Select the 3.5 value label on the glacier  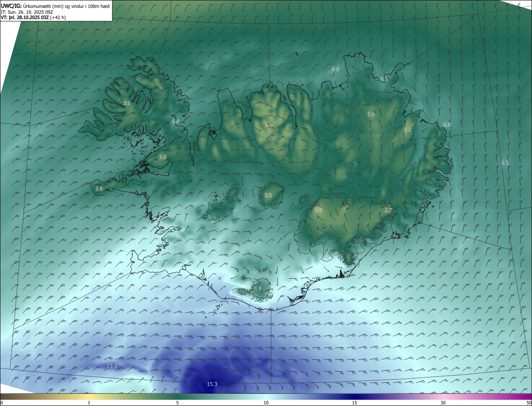[x=268, y=196]
